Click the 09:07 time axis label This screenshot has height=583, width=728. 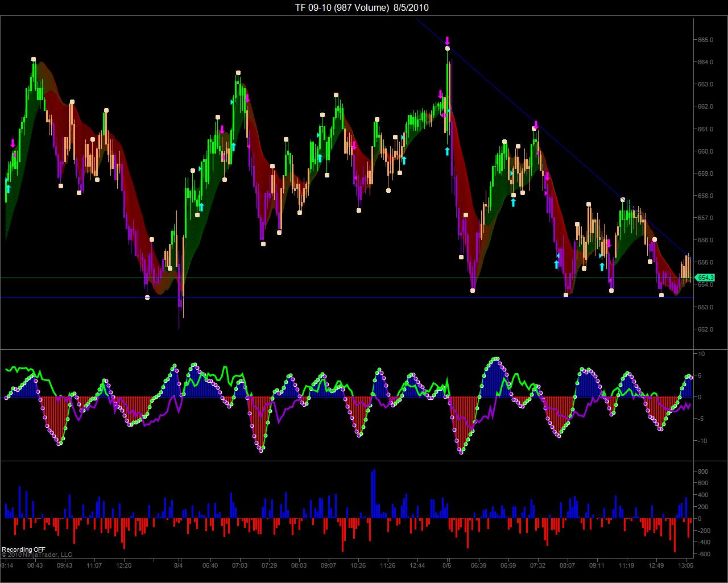pyautogui.click(x=328, y=566)
